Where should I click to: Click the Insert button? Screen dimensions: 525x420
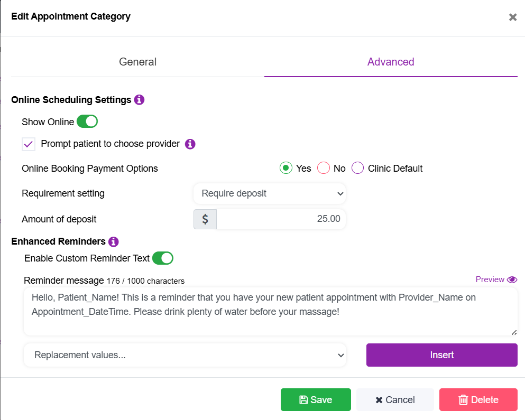[441, 355]
